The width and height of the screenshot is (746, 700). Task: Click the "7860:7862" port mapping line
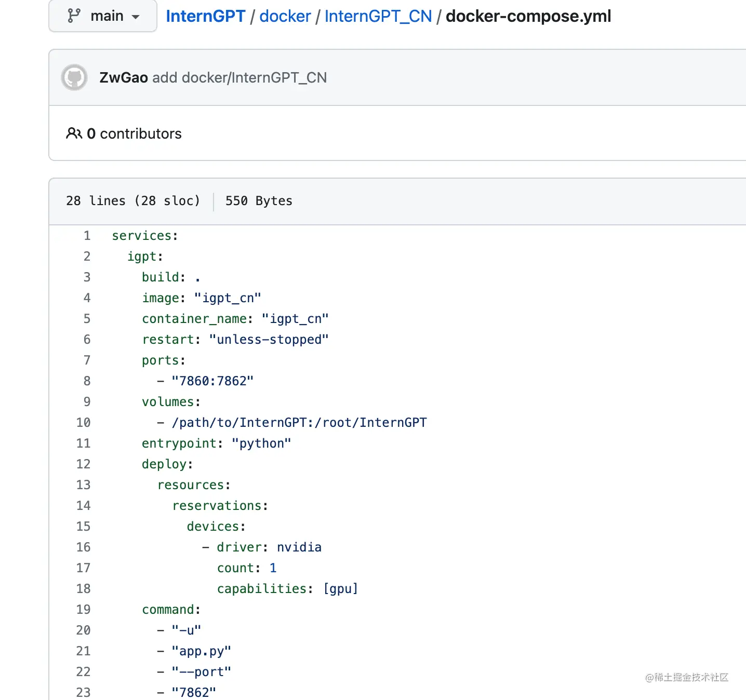click(205, 381)
